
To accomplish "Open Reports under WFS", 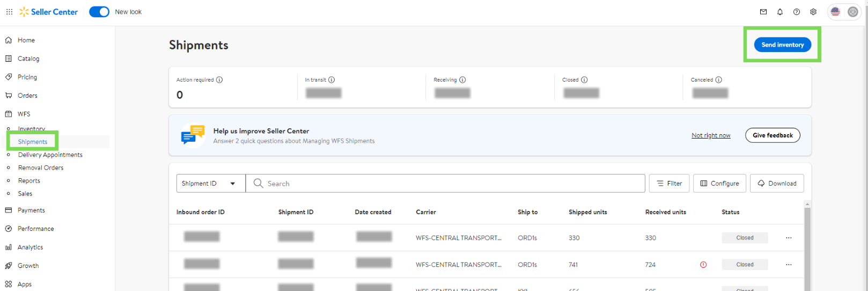I will point(29,181).
